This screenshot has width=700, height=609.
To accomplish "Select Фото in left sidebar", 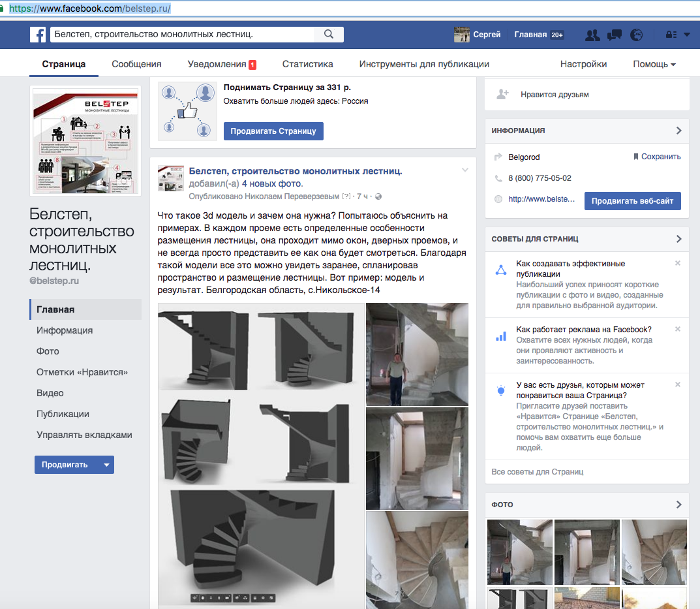I will point(48,351).
